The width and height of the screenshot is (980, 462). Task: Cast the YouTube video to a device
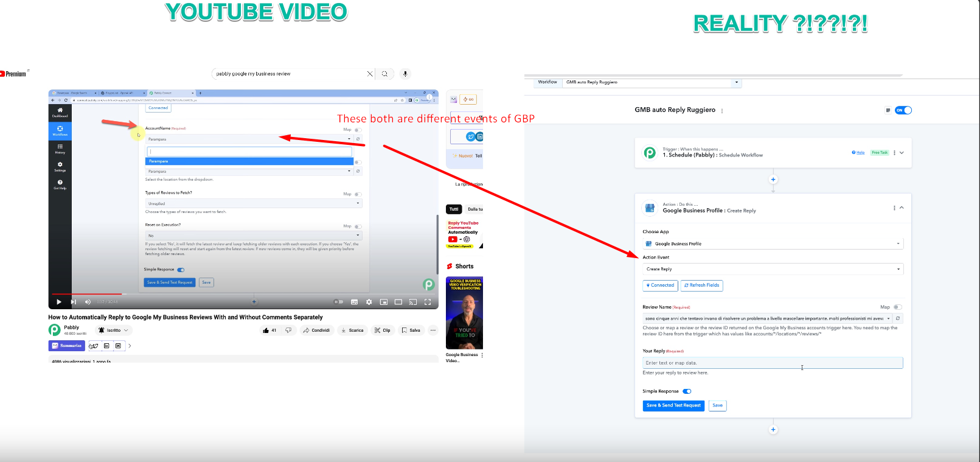click(413, 302)
